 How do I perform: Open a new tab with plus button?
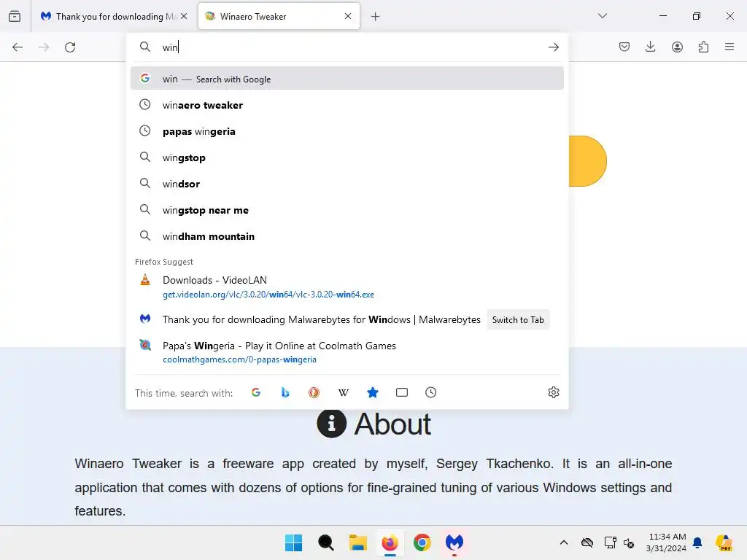click(376, 17)
